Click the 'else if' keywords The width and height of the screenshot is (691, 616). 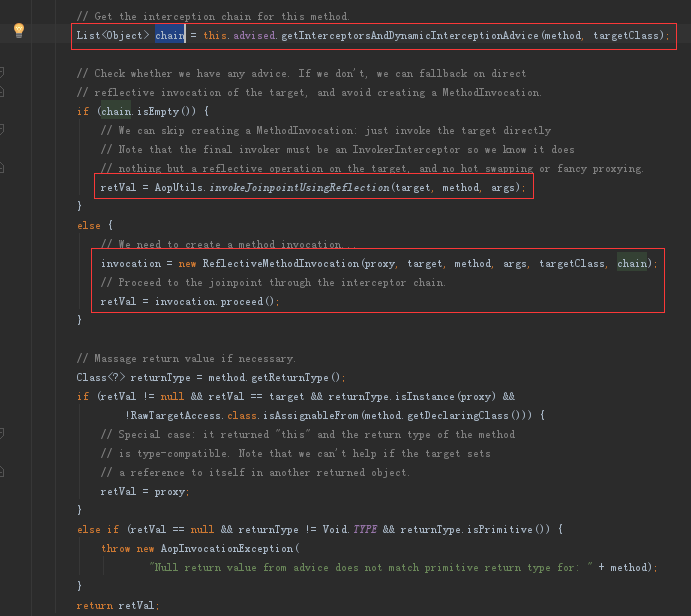pyautogui.click(x=98, y=530)
